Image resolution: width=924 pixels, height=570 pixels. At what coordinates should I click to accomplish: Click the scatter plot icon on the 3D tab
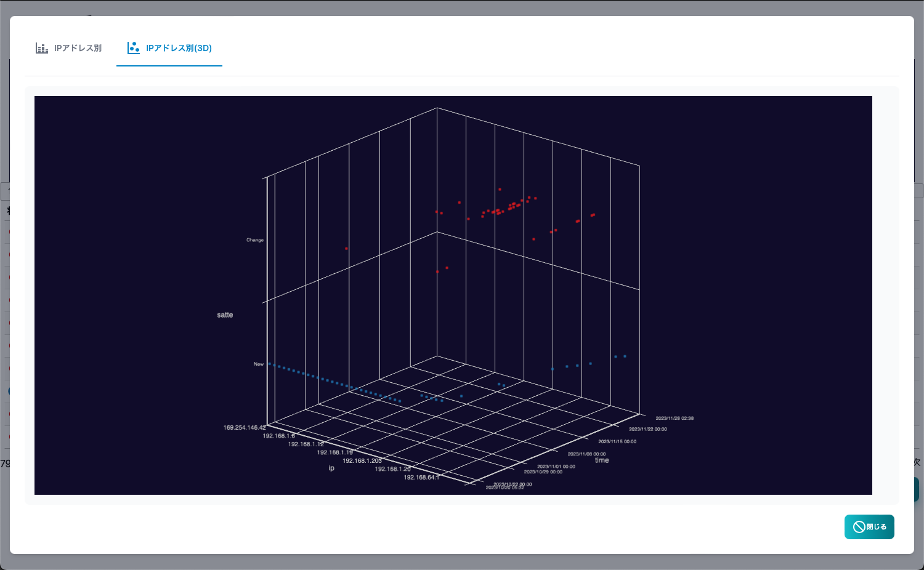pos(134,48)
